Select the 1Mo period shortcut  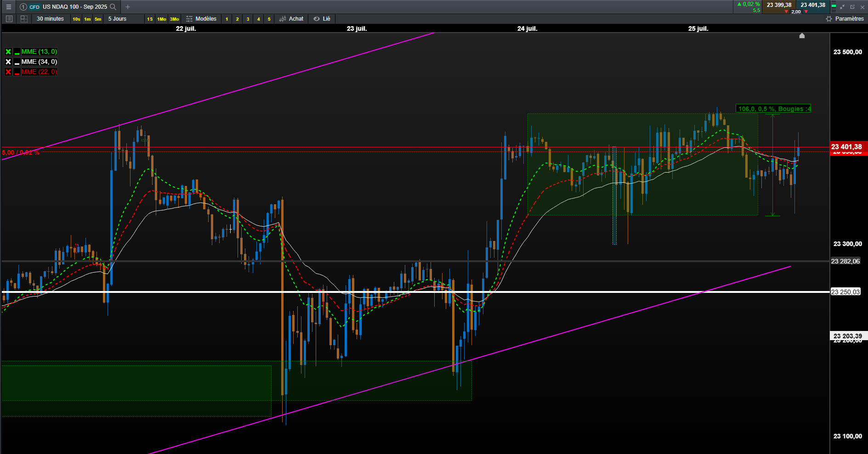[x=162, y=19]
